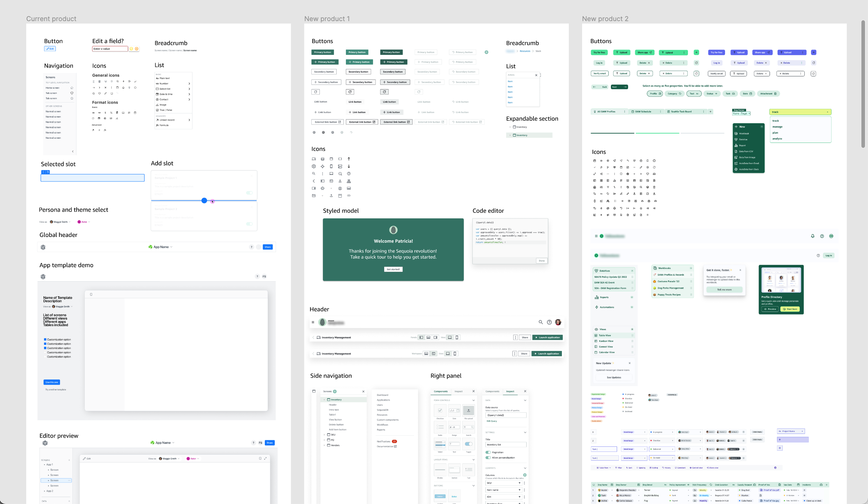Toggle the Pagination switch
868x504 pixels.
click(x=488, y=452)
